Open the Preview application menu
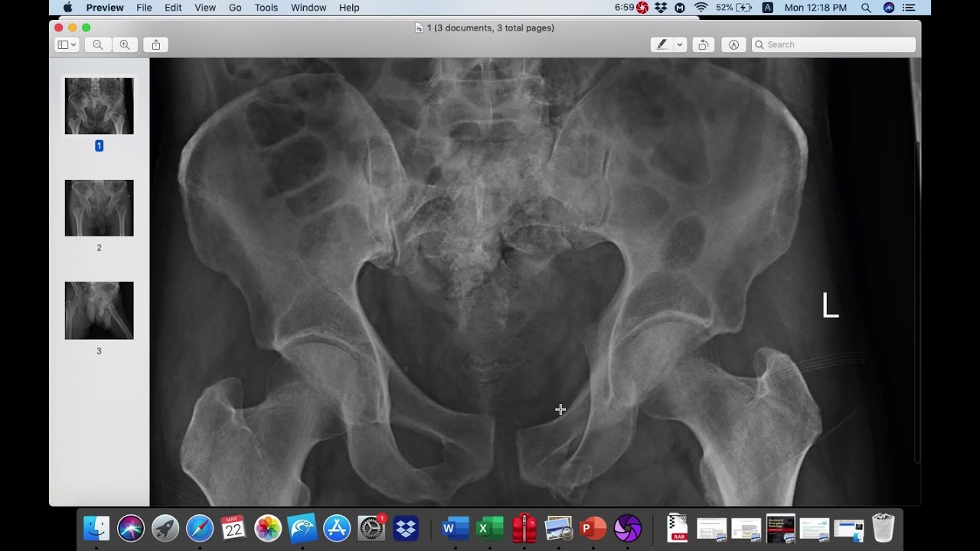The width and height of the screenshot is (980, 551). click(x=105, y=8)
